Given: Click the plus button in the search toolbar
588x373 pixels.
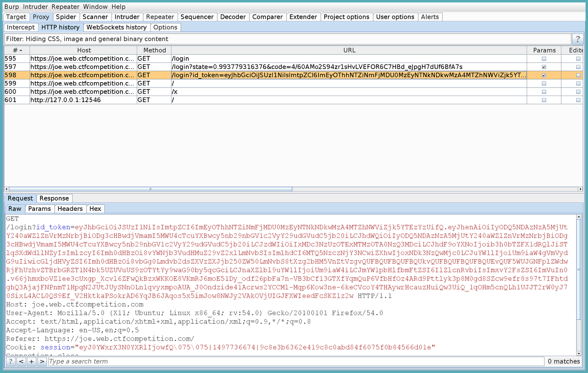Looking at the screenshot, I should coord(31,361).
